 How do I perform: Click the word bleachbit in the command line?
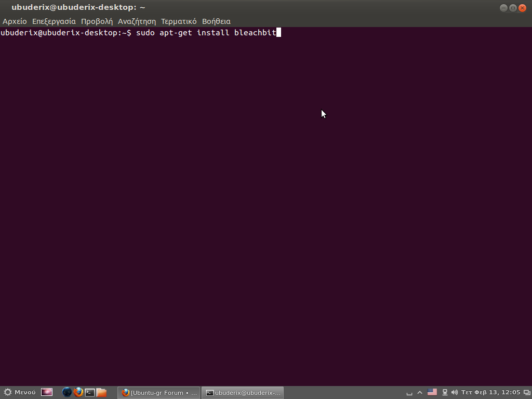pos(255,33)
